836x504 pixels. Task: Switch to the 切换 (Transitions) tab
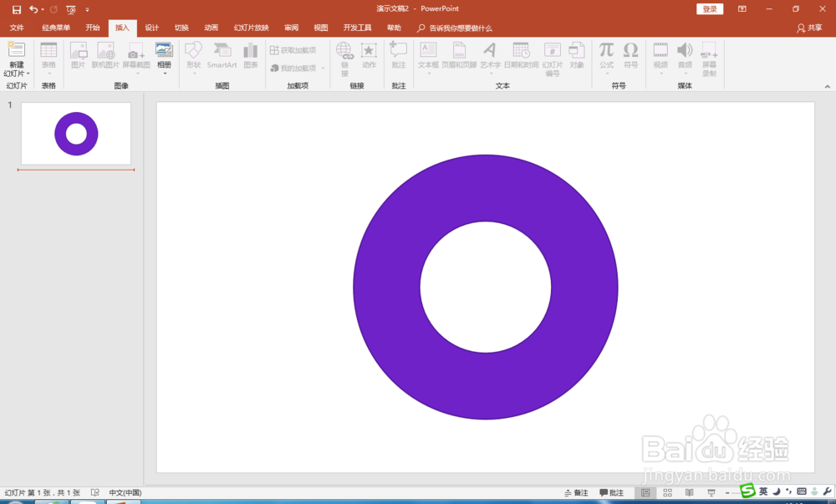pyautogui.click(x=181, y=28)
